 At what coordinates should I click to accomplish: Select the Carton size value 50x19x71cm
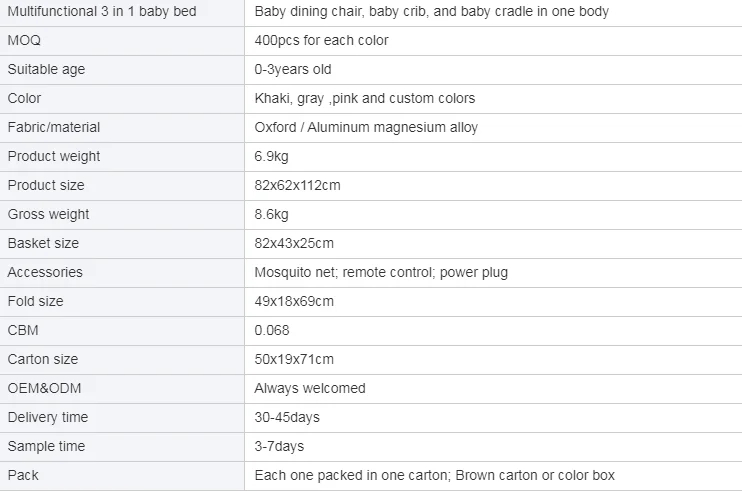[x=294, y=360]
